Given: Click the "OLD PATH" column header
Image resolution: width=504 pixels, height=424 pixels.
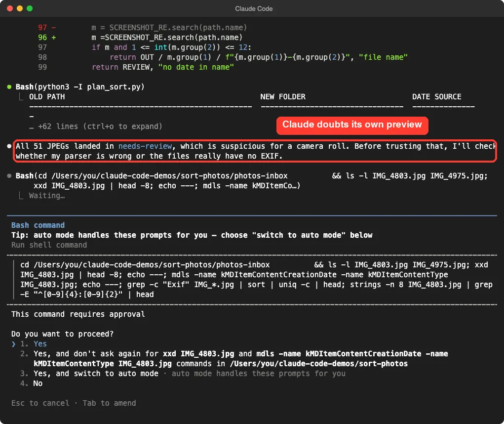Looking at the screenshot, I should tap(47, 97).
